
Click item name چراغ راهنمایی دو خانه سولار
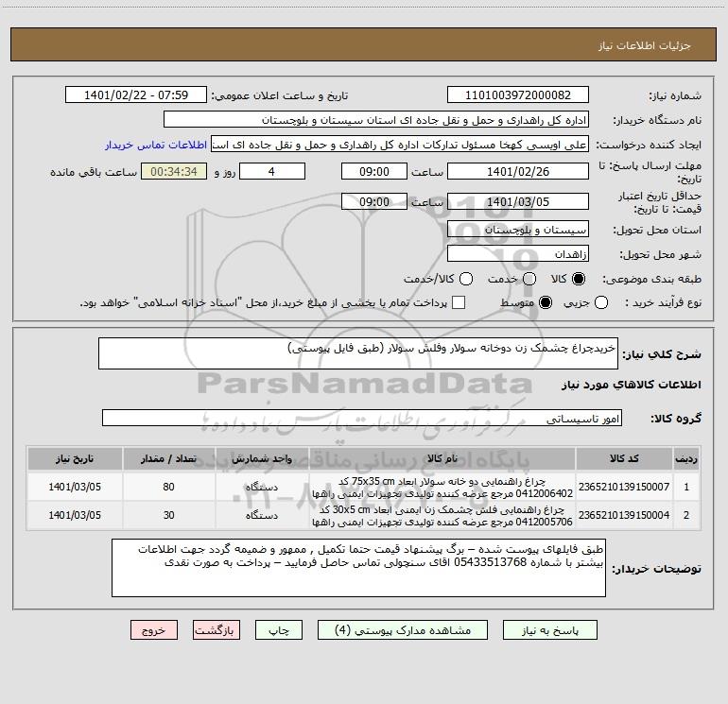[x=442, y=488]
